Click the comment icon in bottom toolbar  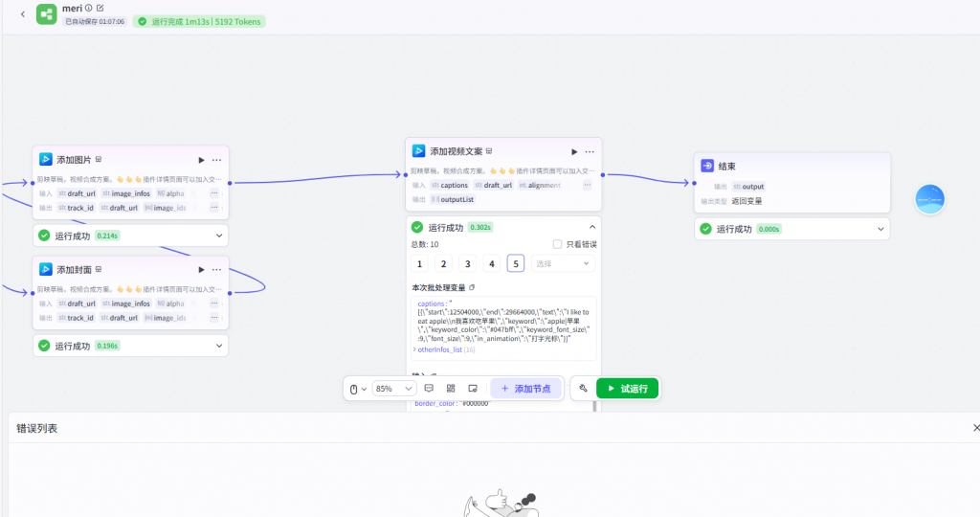[429, 389]
